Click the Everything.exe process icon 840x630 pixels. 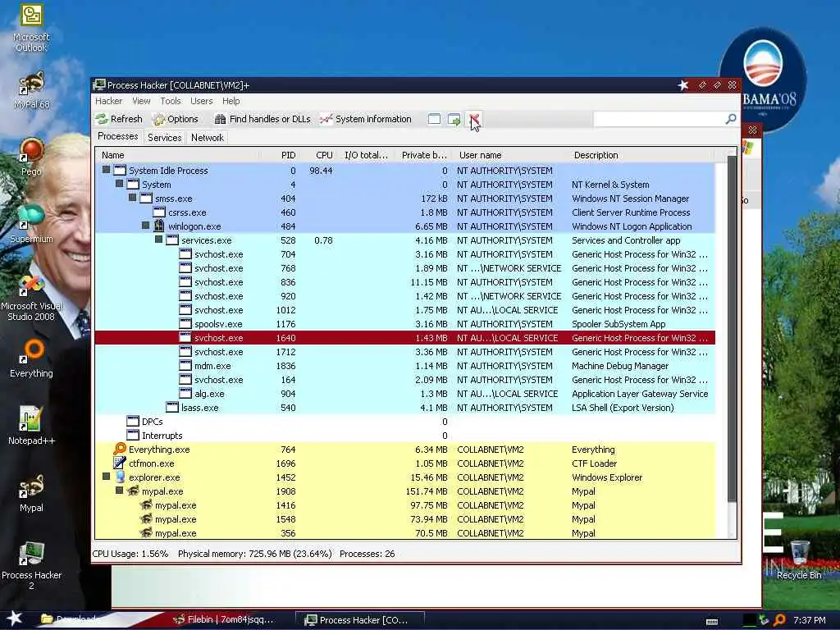(x=120, y=449)
